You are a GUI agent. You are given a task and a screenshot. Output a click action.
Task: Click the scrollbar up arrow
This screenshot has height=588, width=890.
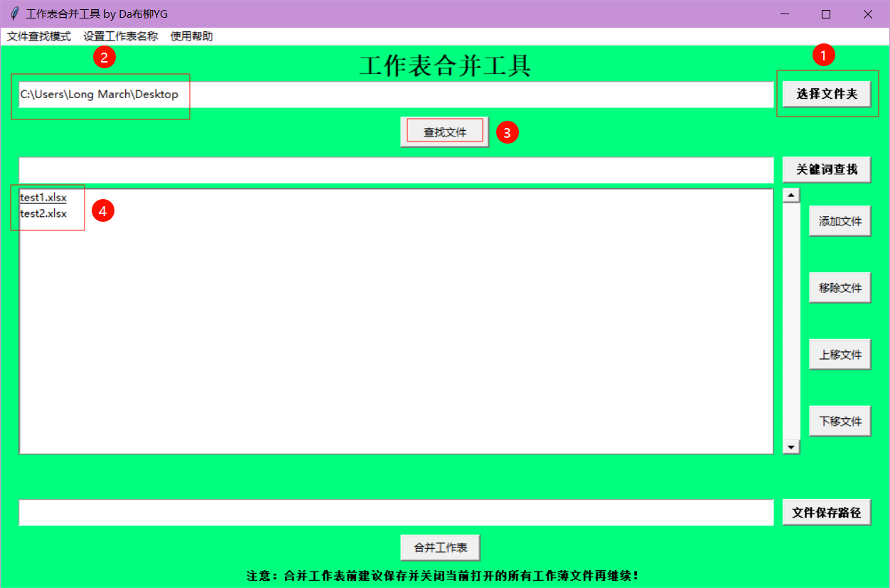tap(791, 196)
